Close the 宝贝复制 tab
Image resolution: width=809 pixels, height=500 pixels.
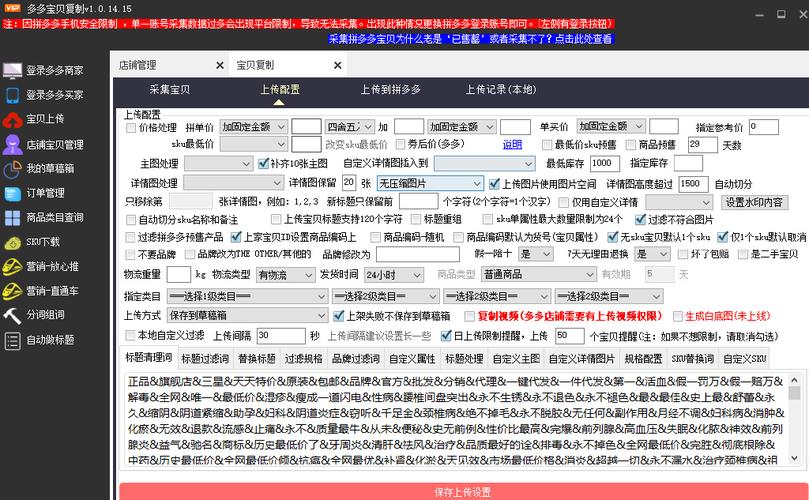point(337,66)
